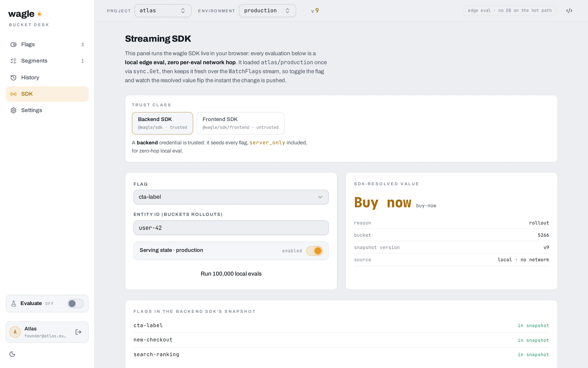Select Frontend SDK trust class

[240, 123]
